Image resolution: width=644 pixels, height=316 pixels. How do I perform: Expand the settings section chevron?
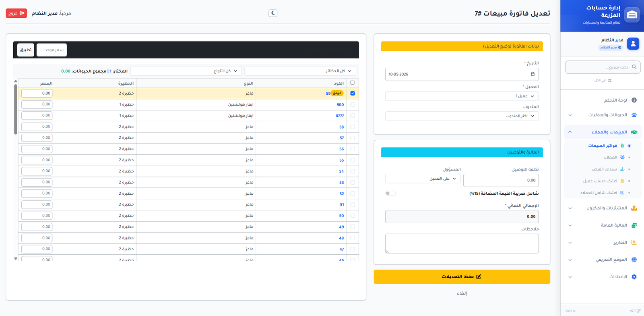[x=570, y=277]
